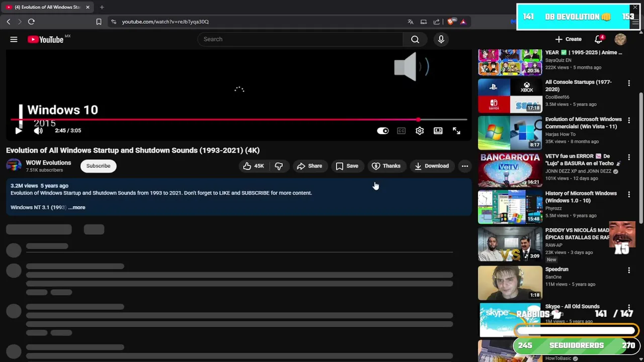Expand description with ...more

tap(77, 207)
